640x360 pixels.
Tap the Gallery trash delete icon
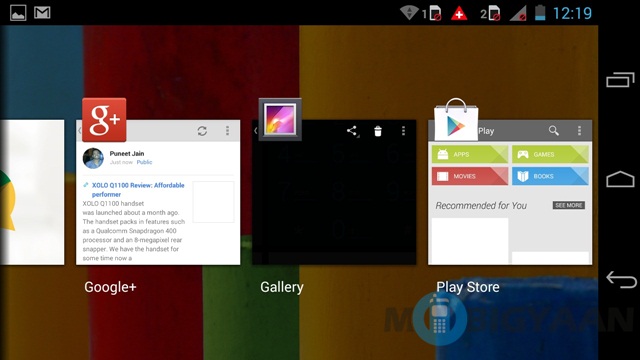(x=378, y=131)
